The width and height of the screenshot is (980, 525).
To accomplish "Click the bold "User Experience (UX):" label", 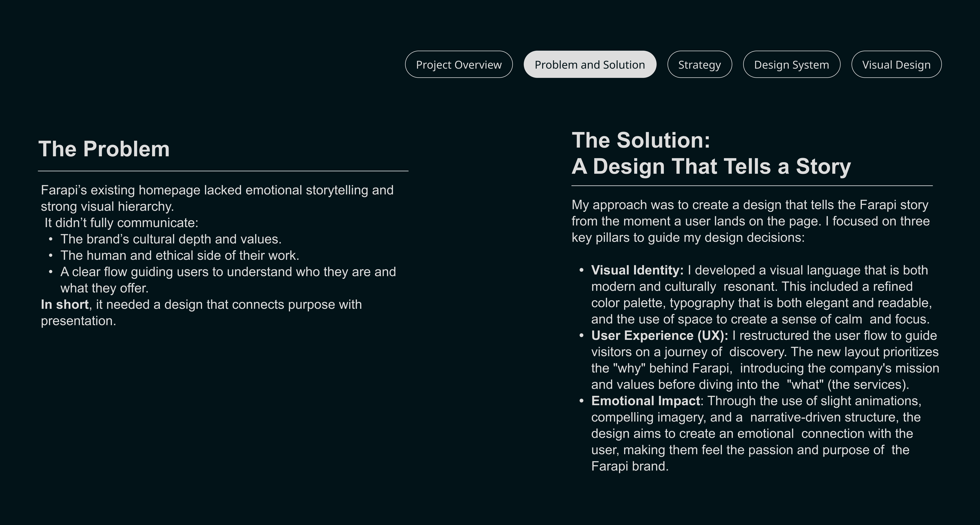I will pyautogui.click(x=659, y=335).
